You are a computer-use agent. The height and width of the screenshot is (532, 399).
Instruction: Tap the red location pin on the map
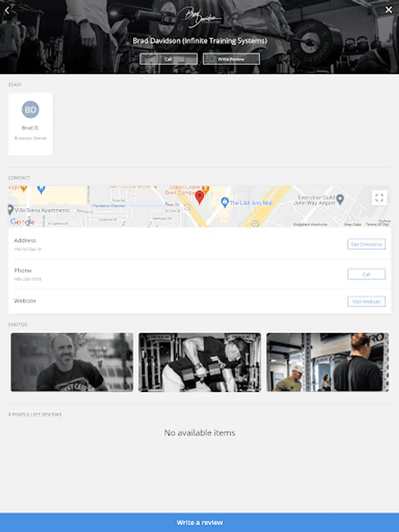pos(200,197)
